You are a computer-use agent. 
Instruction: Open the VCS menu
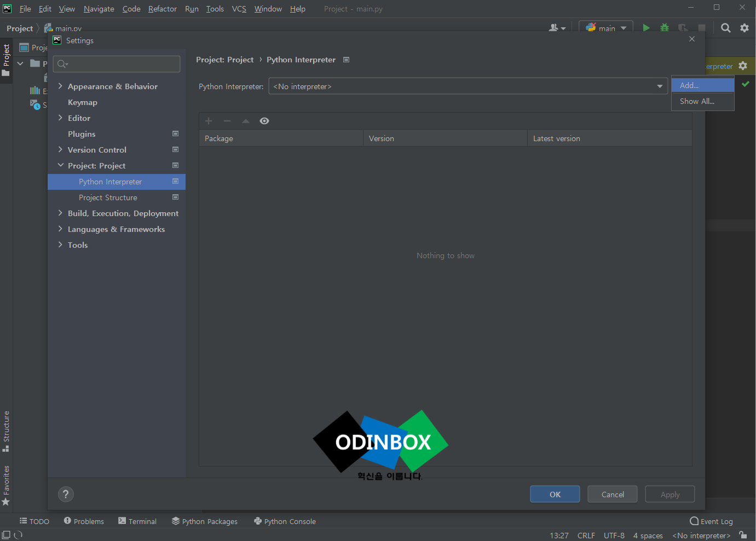[239, 9]
